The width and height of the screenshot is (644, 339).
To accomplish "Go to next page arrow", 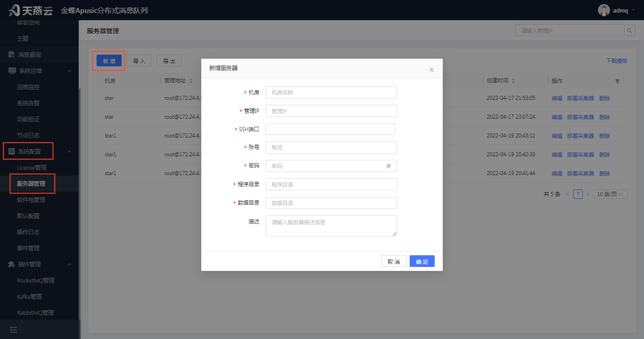I will click(588, 194).
